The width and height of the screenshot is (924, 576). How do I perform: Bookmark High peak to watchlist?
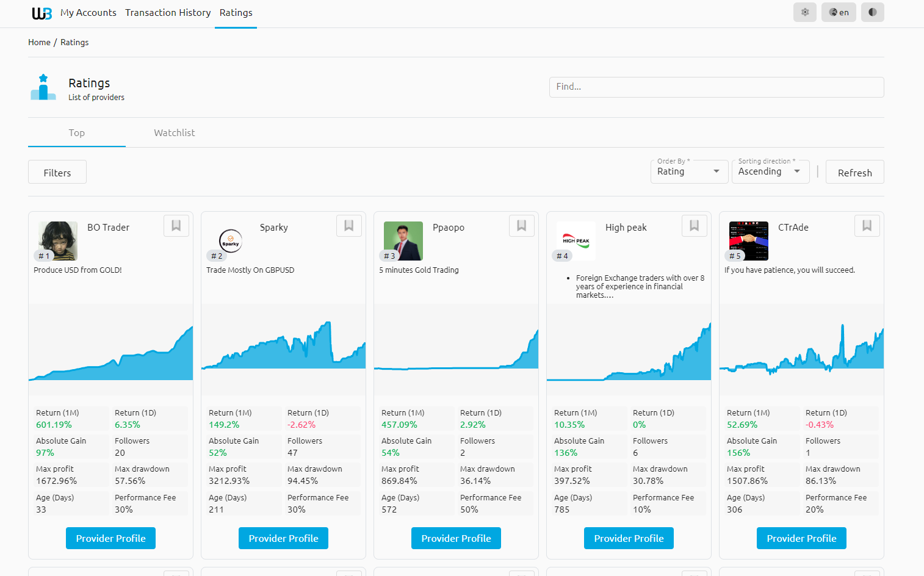click(x=695, y=226)
